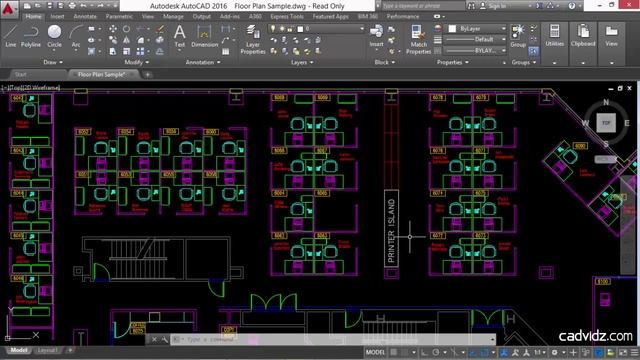Expand the Annotation panel
640x360 pixels.
click(203, 62)
